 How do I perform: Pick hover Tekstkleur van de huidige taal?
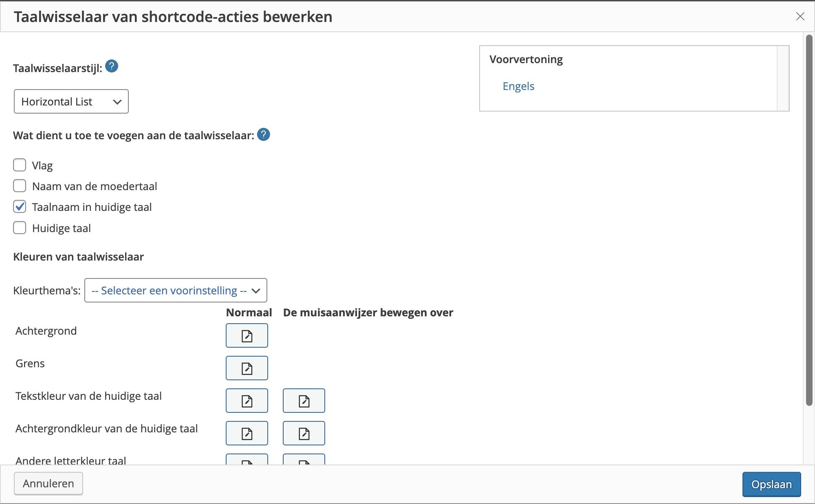click(304, 401)
